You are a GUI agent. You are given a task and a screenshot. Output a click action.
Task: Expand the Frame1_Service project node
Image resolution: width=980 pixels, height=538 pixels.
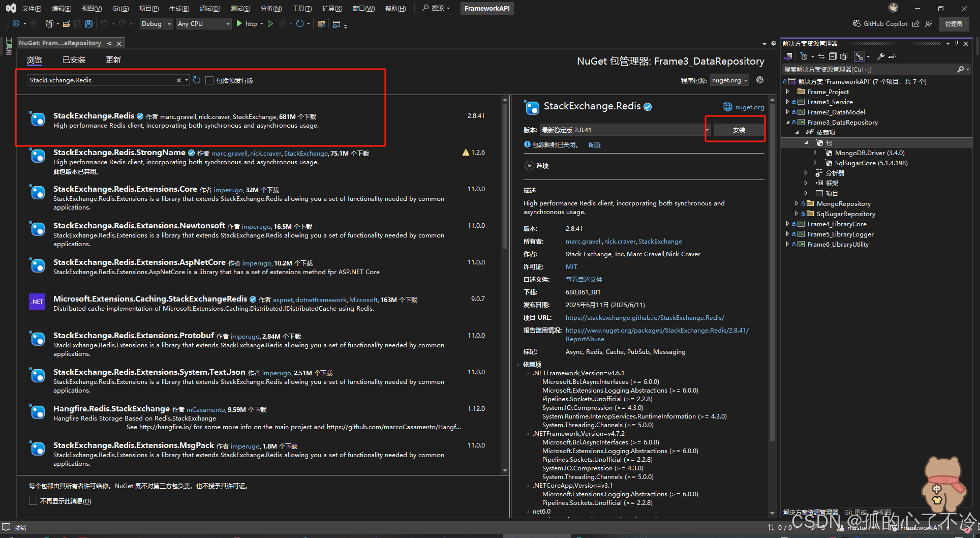788,102
